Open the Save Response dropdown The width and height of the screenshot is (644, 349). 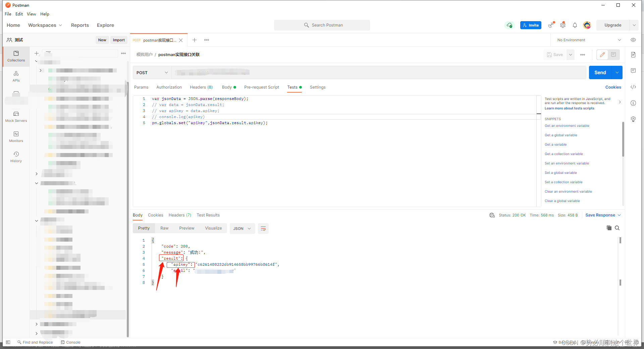click(603, 215)
